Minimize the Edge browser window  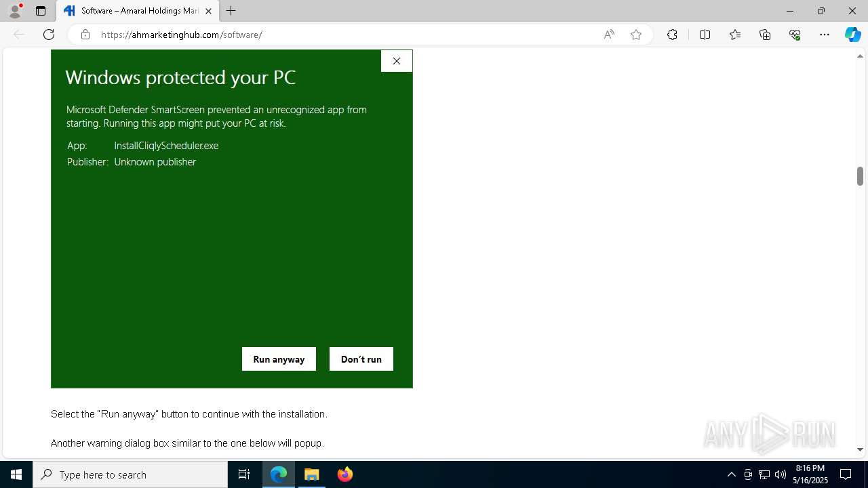790,11
